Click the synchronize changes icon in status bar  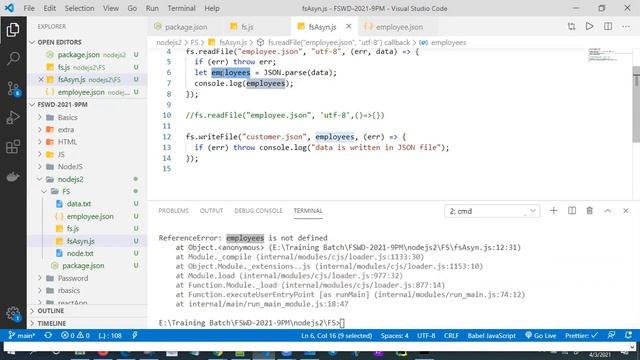pos(48,336)
